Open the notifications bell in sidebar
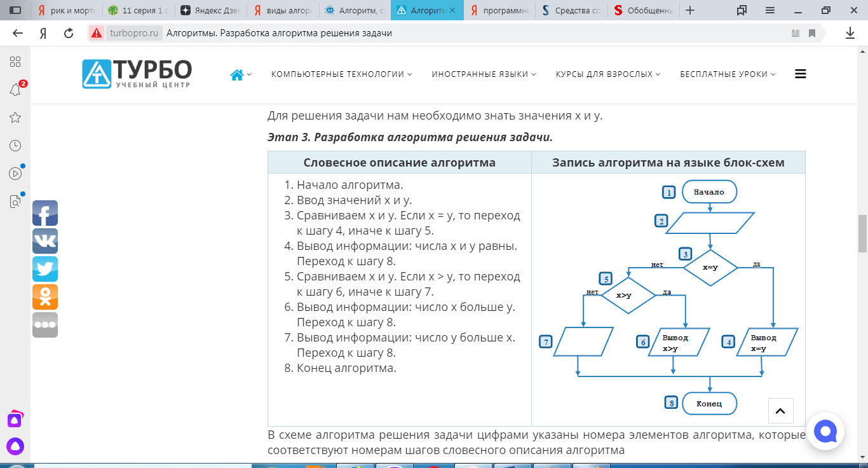Image resolution: width=868 pixels, height=468 pixels. [16, 90]
